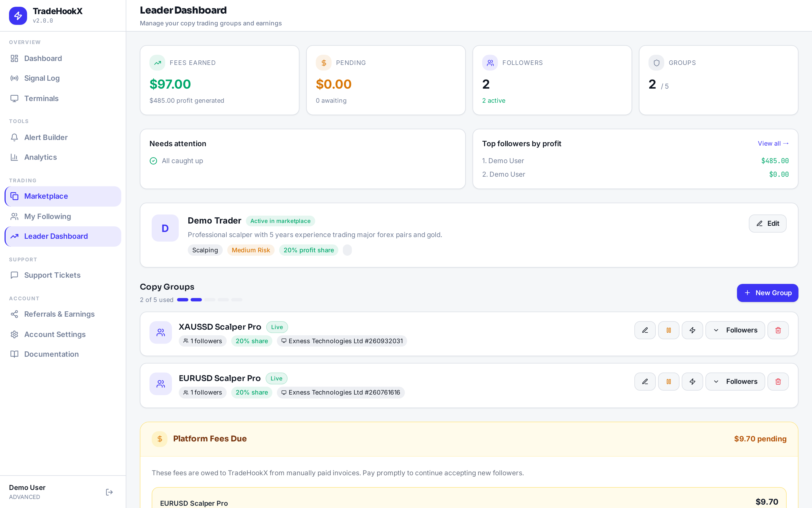The height and width of the screenshot is (508, 812).
Task: Click 20% share chip on EURUSD group
Action: pos(252,392)
